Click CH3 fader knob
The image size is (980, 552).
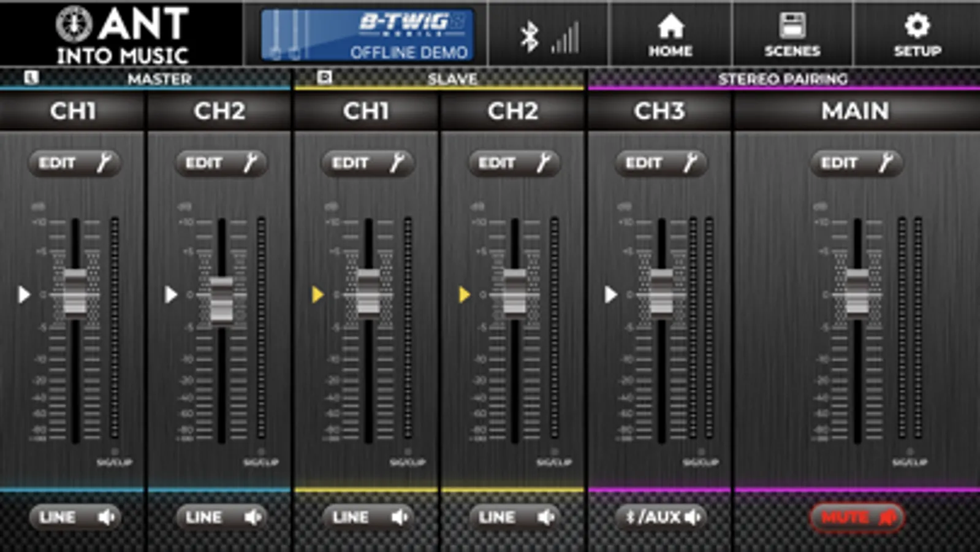pyautogui.click(x=661, y=292)
